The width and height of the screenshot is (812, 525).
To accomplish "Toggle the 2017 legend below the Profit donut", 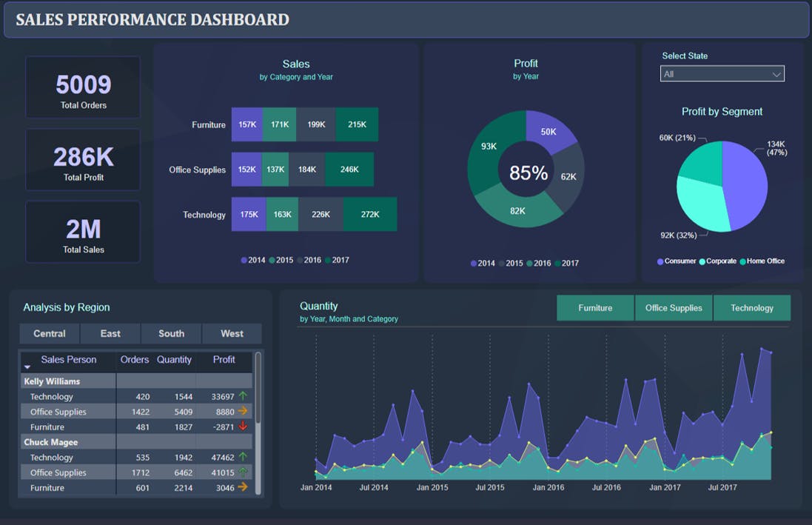I will (x=567, y=263).
